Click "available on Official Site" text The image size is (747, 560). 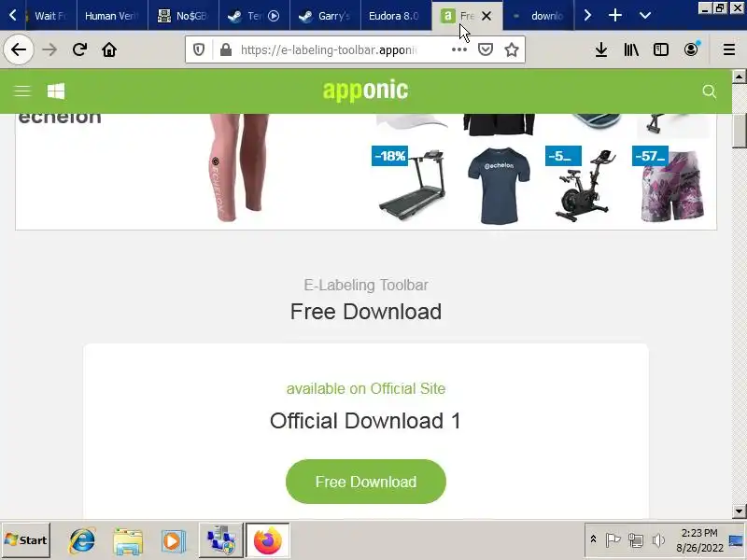(365, 388)
